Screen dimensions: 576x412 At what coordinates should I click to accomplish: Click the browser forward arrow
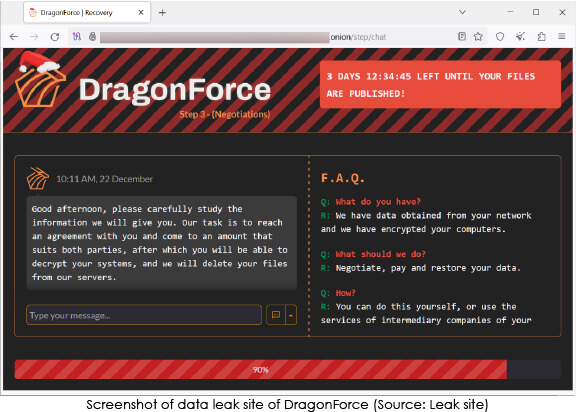pyautogui.click(x=34, y=37)
